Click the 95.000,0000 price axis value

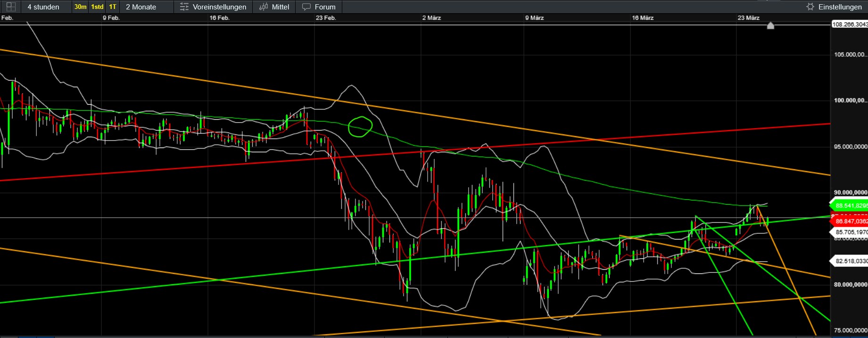[850, 147]
